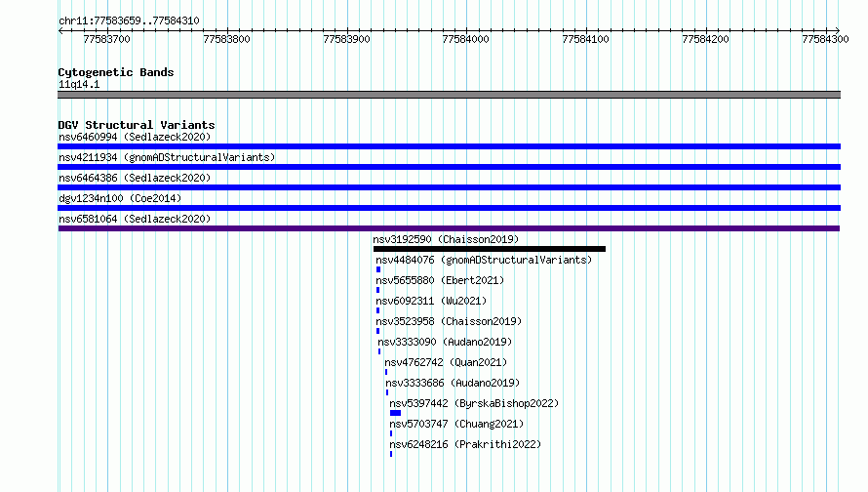Open variant nsv6581064 (Sedlazeck2020) label
This screenshot has height=492, width=868.
[x=135, y=219]
